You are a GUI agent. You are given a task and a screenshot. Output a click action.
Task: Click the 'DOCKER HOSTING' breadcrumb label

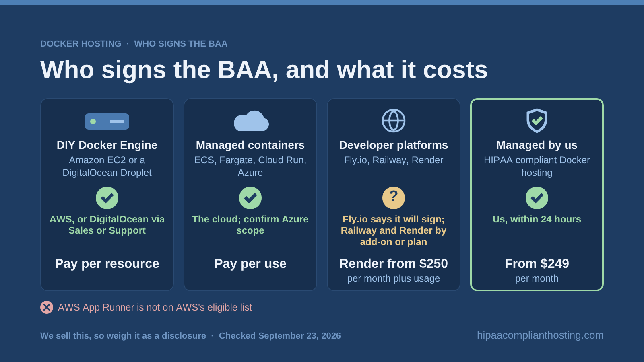click(x=80, y=43)
